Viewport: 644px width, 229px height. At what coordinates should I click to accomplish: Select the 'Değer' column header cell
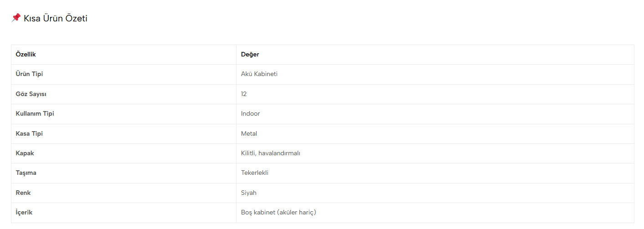pyautogui.click(x=250, y=55)
